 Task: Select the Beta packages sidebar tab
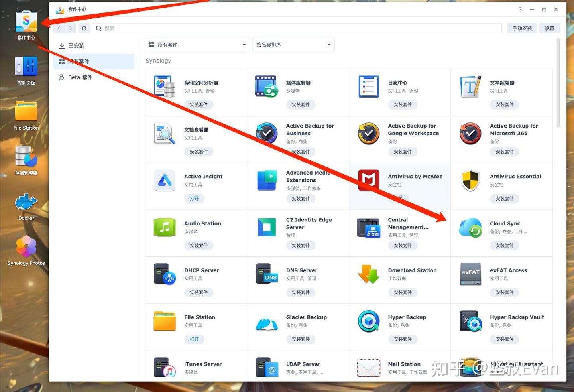pyautogui.click(x=94, y=77)
